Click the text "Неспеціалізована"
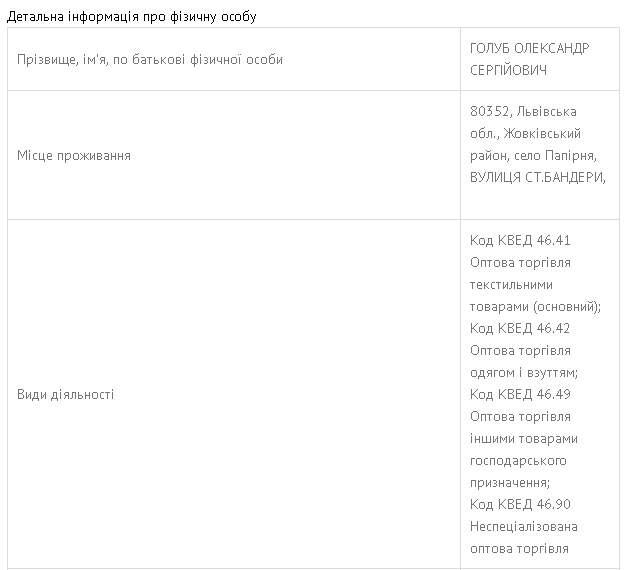The height and width of the screenshot is (570, 631). (524, 527)
